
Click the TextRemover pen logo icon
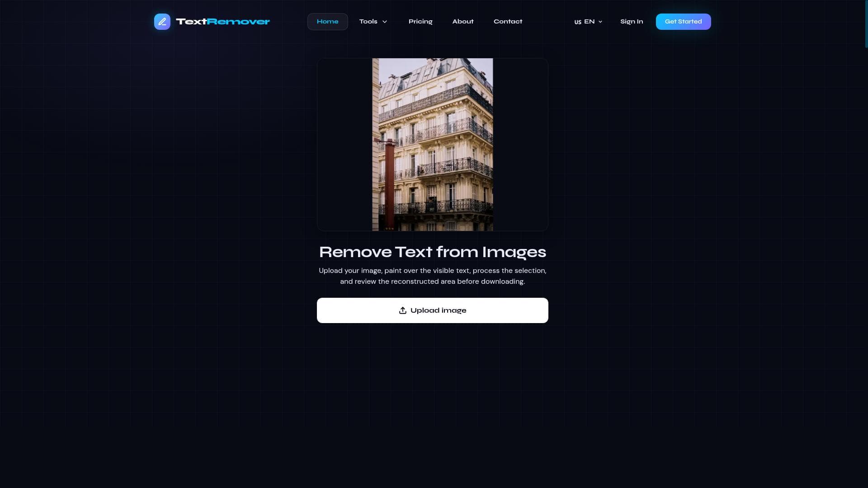pyautogui.click(x=162, y=22)
